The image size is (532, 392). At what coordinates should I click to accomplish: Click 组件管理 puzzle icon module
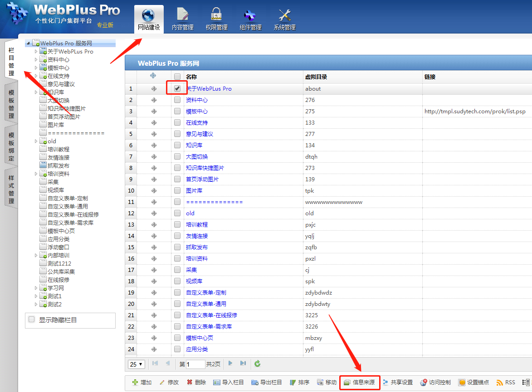pos(250,19)
